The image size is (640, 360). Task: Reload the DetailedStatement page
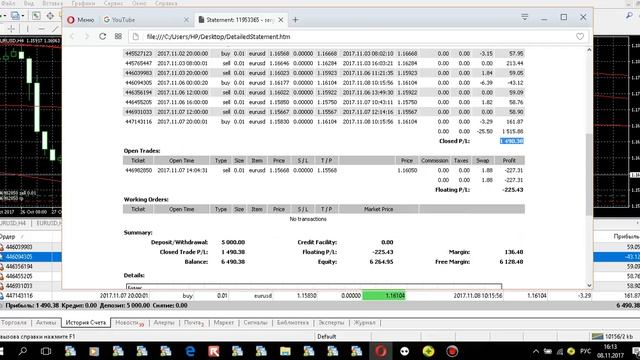click(x=102, y=36)
